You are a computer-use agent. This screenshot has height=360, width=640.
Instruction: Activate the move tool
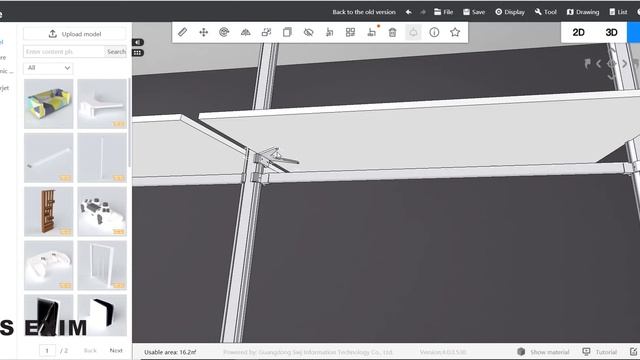(x=203, y=32)
